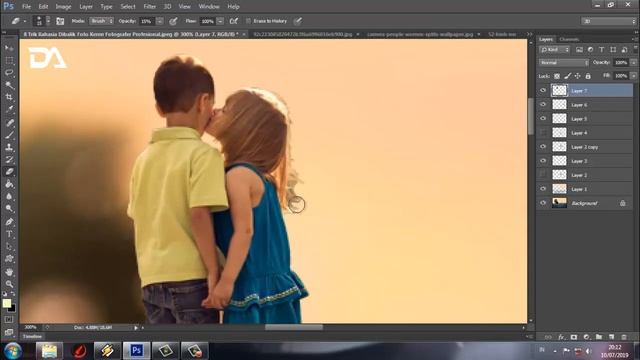Viewport: 640px width, 360px height.
Task: Hide Layer 7 visibility eye
Action: pos(543,91)
